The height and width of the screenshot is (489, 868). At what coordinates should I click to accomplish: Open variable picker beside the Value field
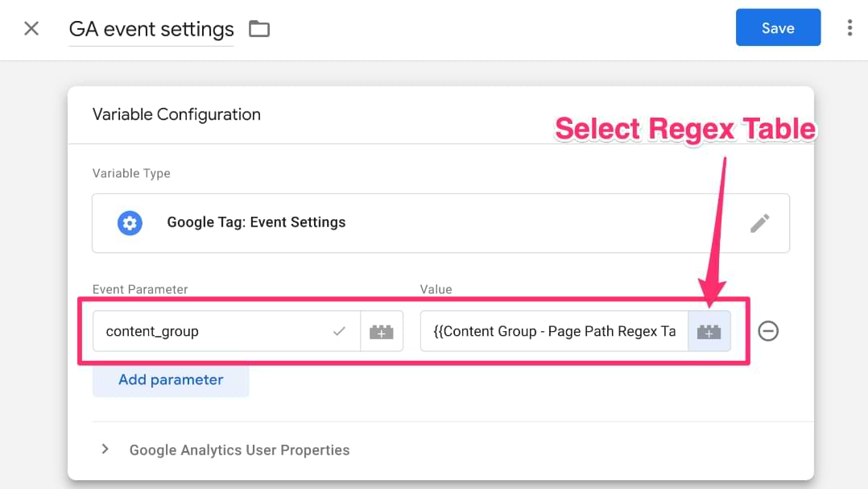point(709,331)
